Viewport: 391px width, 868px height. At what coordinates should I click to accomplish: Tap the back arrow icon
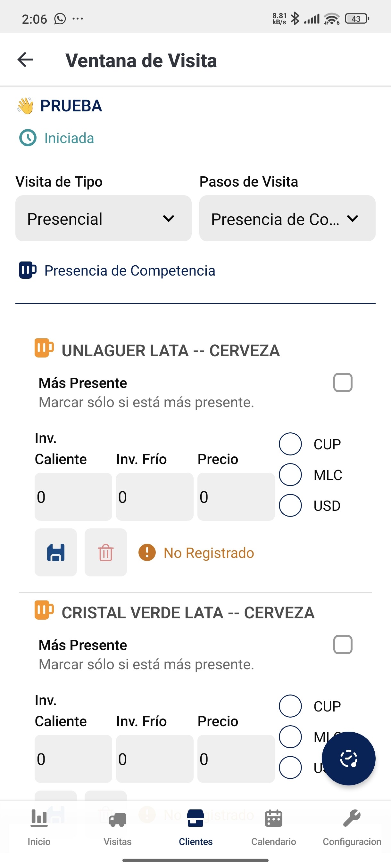[x=25, y=60]
